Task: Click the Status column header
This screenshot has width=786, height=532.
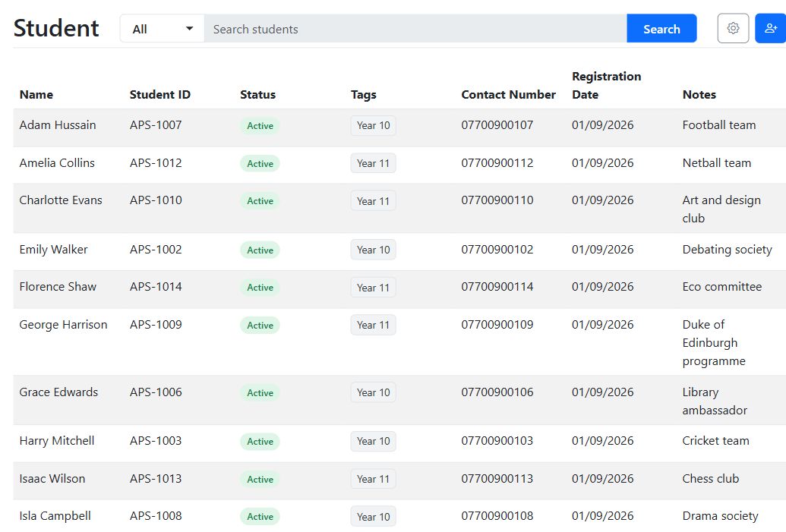Action: (257, 95)
